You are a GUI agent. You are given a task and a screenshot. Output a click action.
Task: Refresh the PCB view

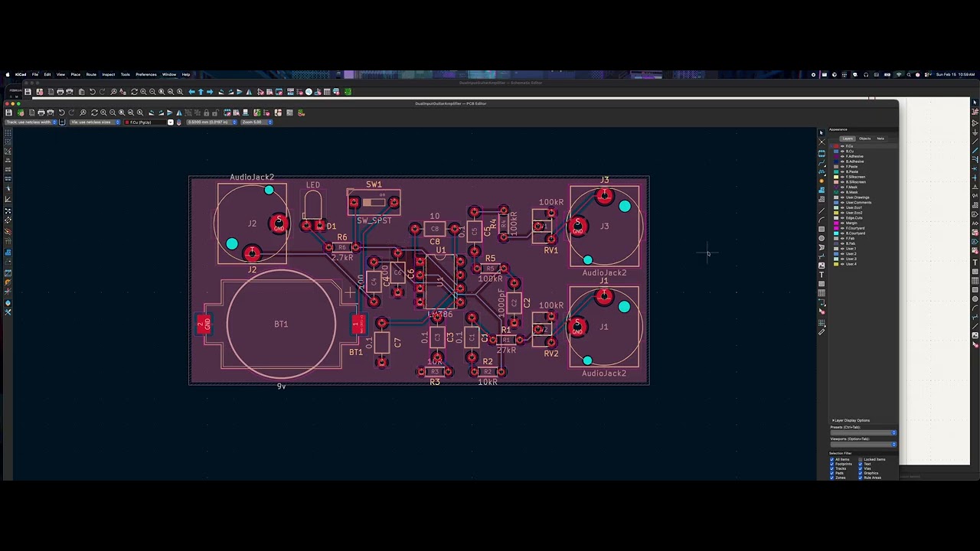(94, 112)
